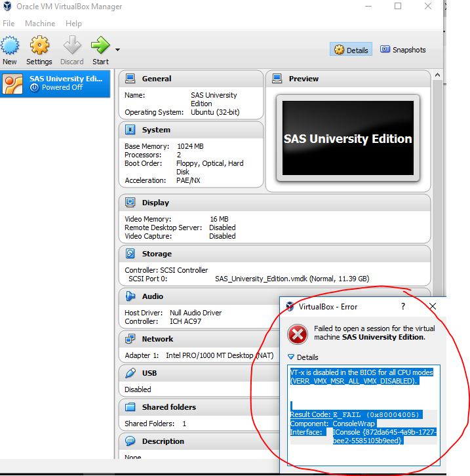The image size is (470, 476).
Task: Open the USB section header link
Action: pos(149,373)
